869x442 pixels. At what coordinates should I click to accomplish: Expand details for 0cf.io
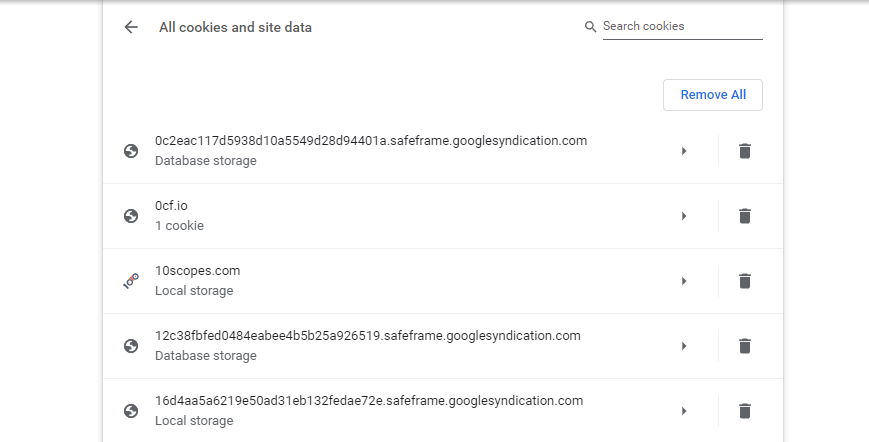coord(684,216)
